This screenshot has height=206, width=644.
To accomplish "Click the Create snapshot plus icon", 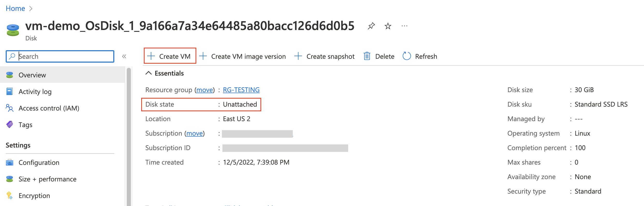I will [x=298, y=56].
